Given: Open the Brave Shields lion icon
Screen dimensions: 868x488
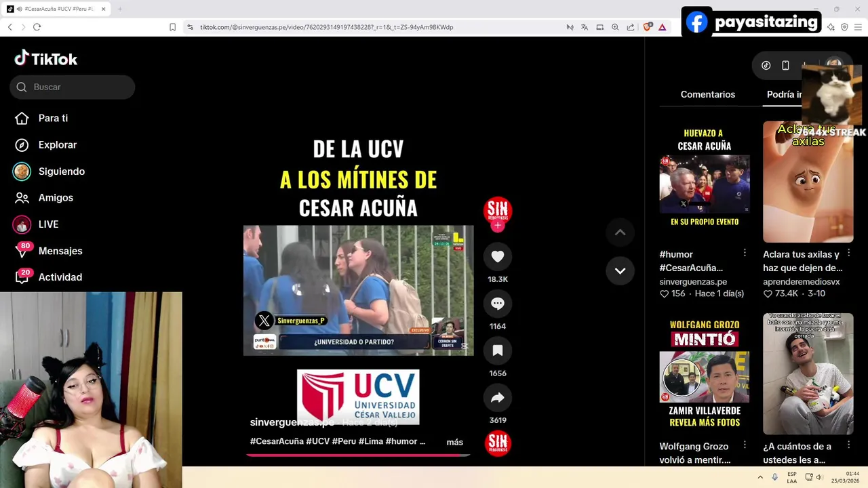Looking at the screenshot, I should [x=648, y=27].
